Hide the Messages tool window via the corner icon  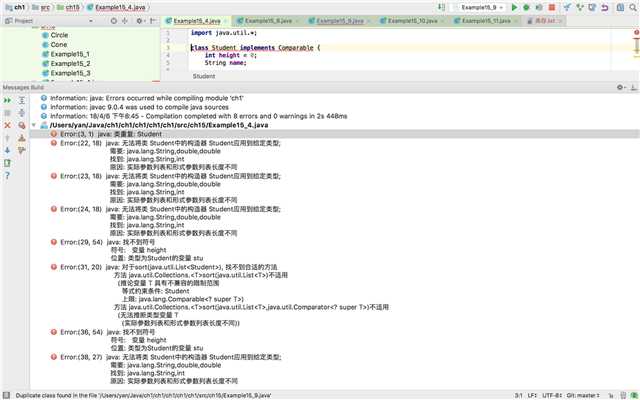pos(633,87)
